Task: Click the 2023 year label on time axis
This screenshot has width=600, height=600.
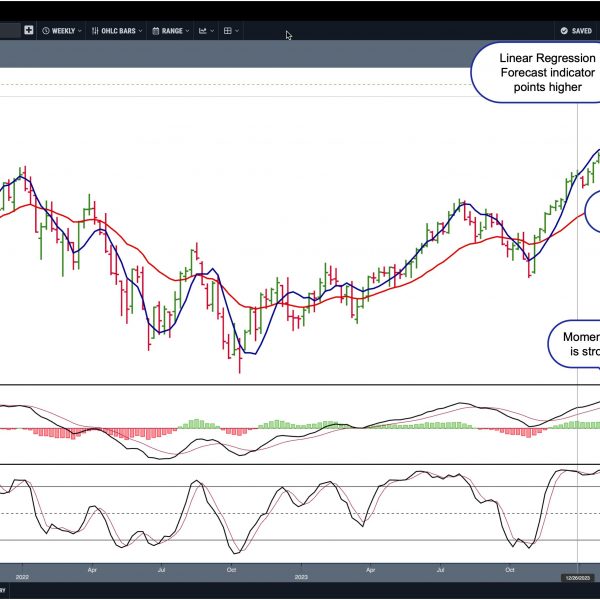Action: click(301, 577)
